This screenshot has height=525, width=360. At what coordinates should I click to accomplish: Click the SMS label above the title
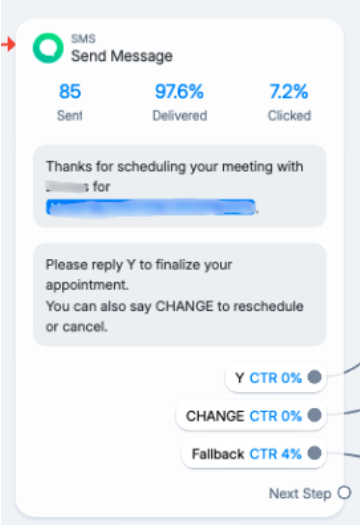click(83, 39)
